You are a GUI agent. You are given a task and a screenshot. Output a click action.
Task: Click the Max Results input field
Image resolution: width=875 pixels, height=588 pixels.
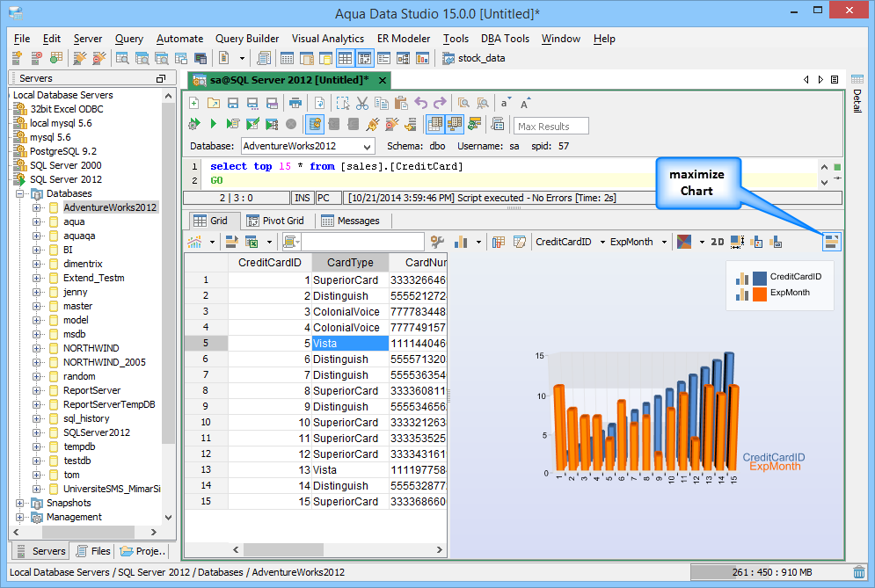551,126
